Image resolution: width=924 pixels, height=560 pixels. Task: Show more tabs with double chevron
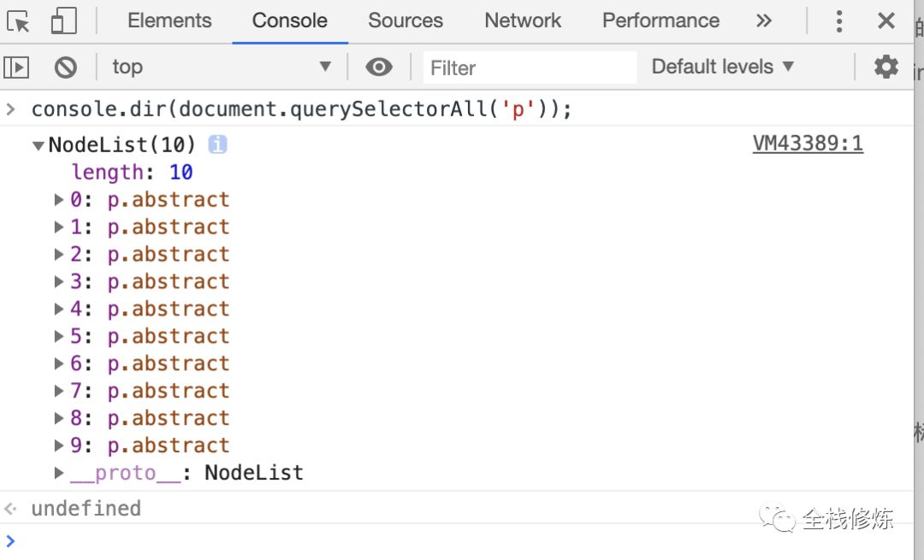764,21
